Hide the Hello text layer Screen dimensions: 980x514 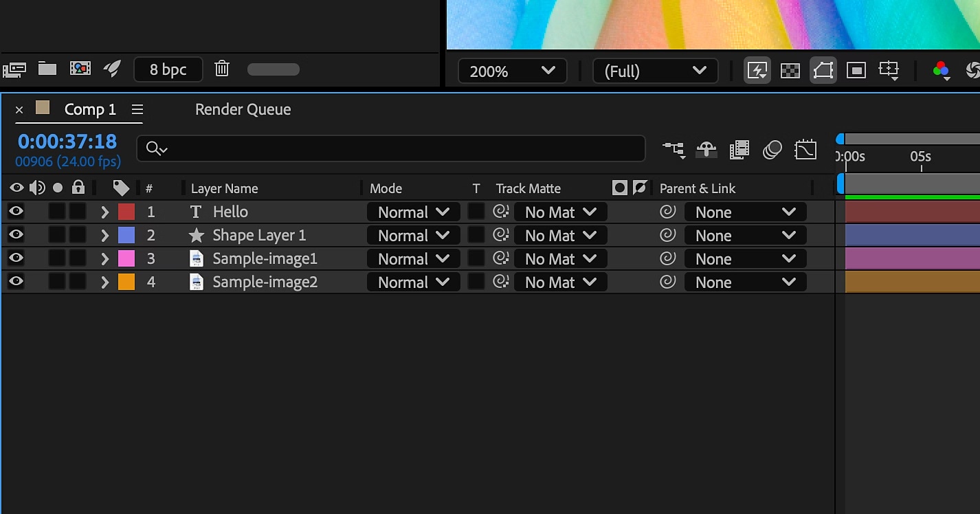tap(16, 211)
